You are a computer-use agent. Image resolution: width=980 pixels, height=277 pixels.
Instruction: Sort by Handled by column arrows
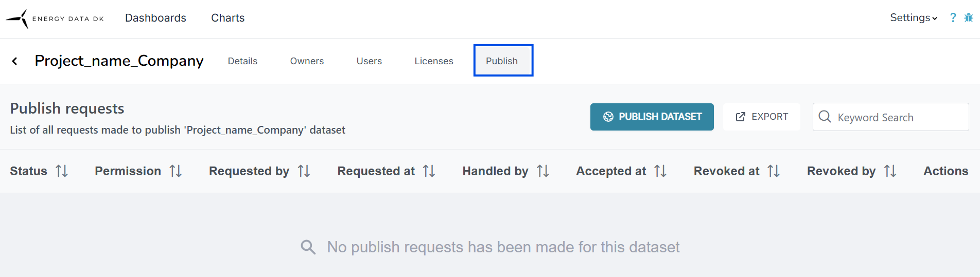coord(542,171)
